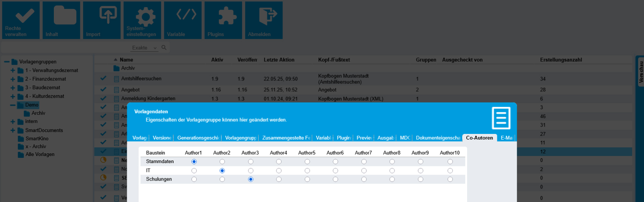Click the Abmelden logout icon

pyautogui.click(x=264, y=20)
